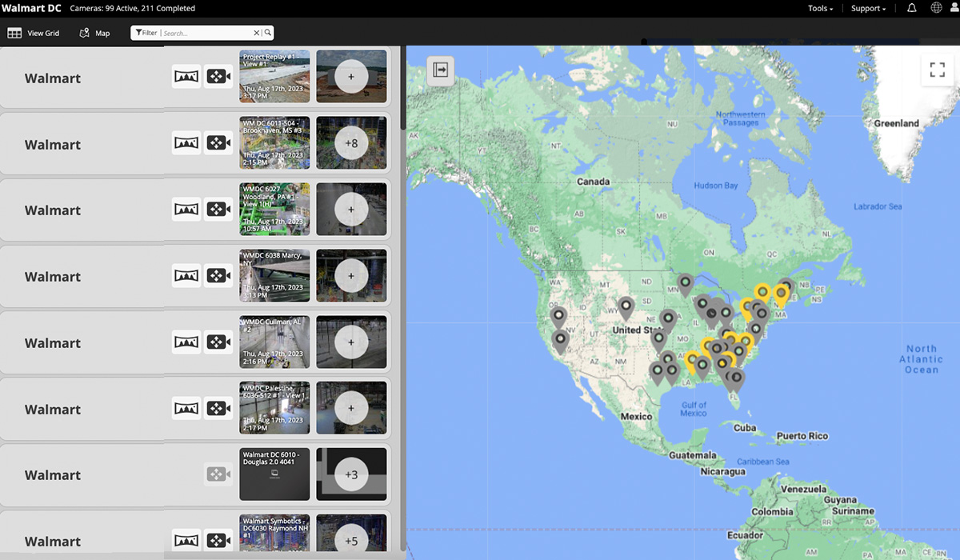Image resolution: width=960 pixels, height=560 pixels.
Task: Open the Tools dropdown menu
Action: 820,9
